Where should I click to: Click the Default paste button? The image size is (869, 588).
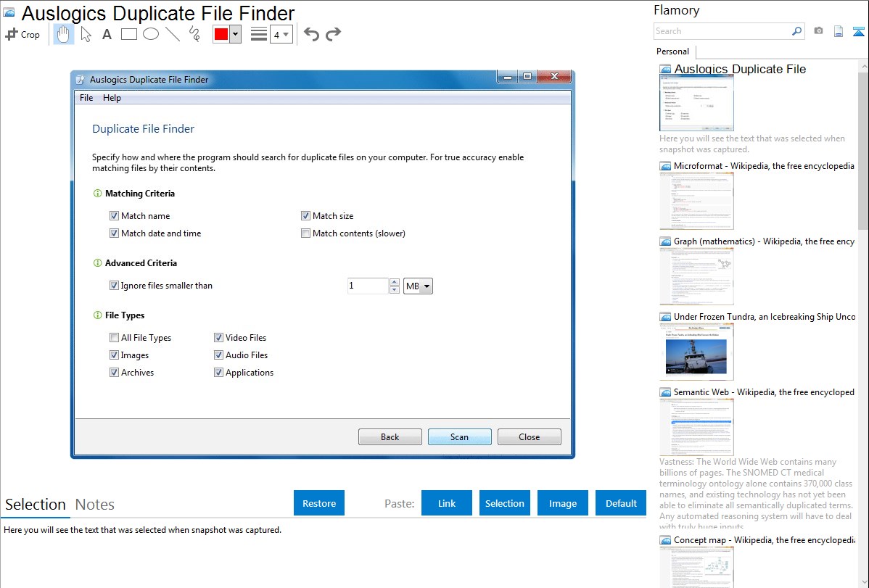click(621, 503)
